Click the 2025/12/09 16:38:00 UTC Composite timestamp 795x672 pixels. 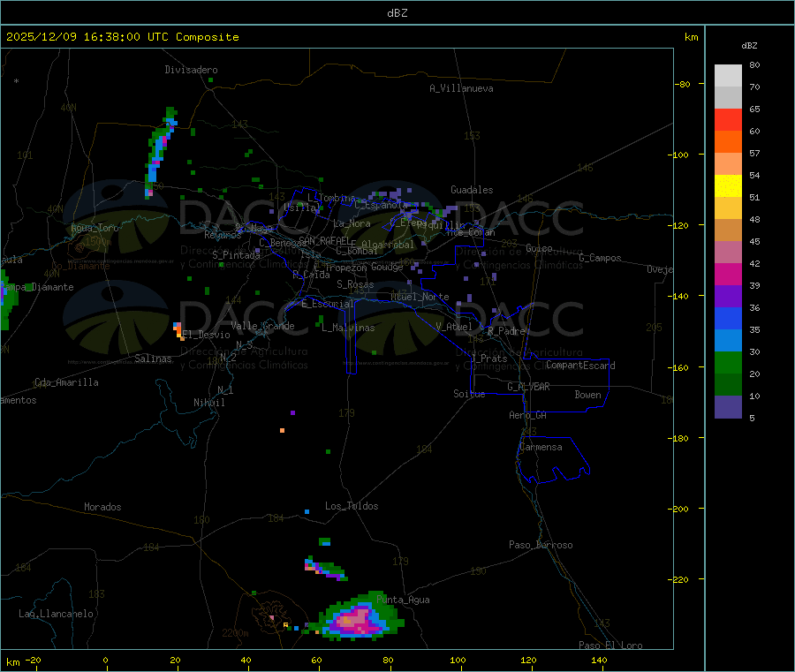point(122,37)
